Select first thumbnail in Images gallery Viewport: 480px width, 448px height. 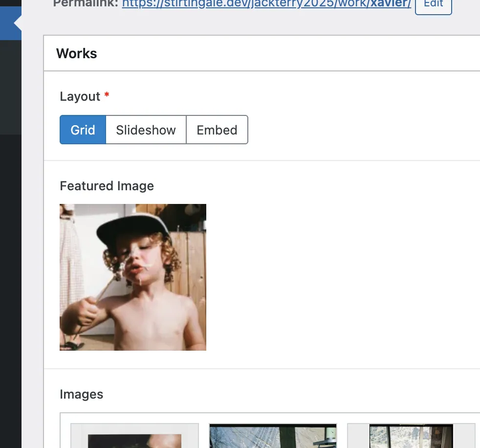(134, 437)
